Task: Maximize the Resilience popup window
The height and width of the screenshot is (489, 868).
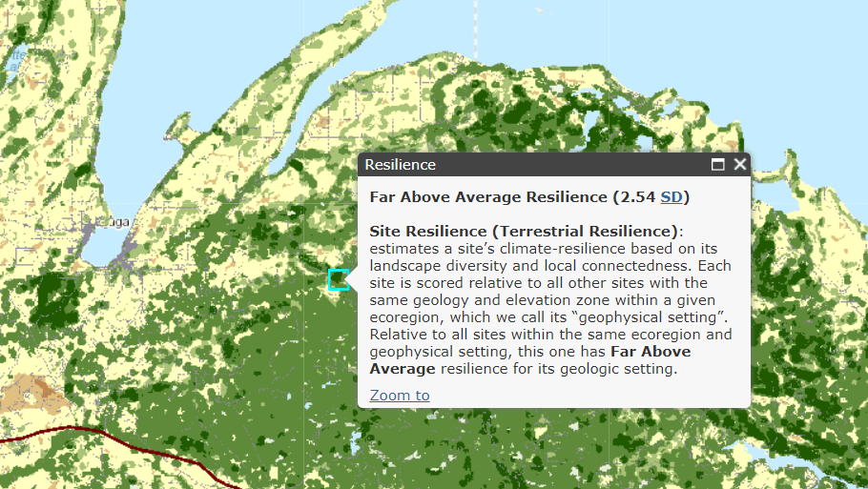Action: click(x=718, y=165)
